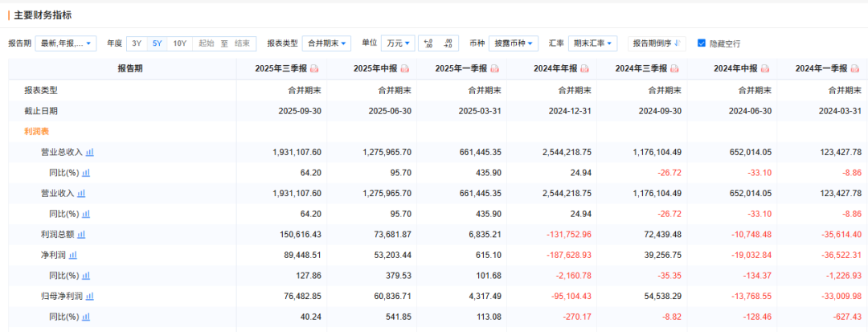Image resolution: width=868 pixels, height=332 pixels.
Task: Click 起始 date input field
Action: [207, 43]
